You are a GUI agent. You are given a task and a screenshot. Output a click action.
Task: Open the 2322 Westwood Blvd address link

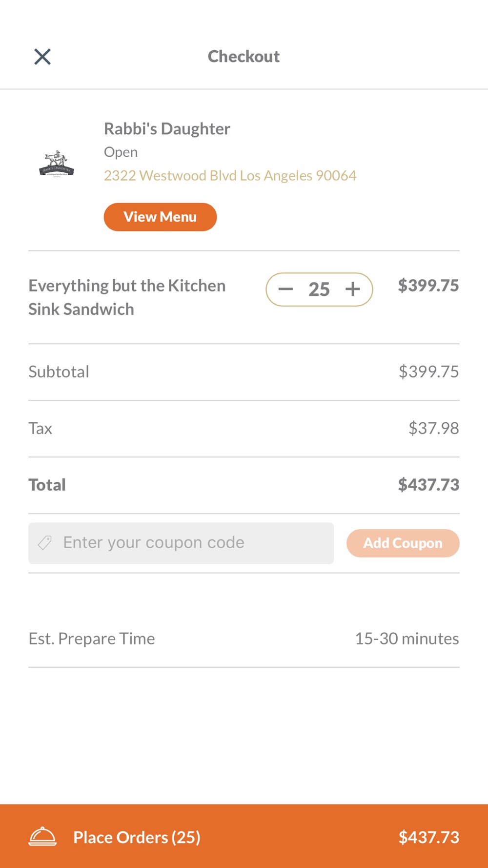tap(230, 176)
